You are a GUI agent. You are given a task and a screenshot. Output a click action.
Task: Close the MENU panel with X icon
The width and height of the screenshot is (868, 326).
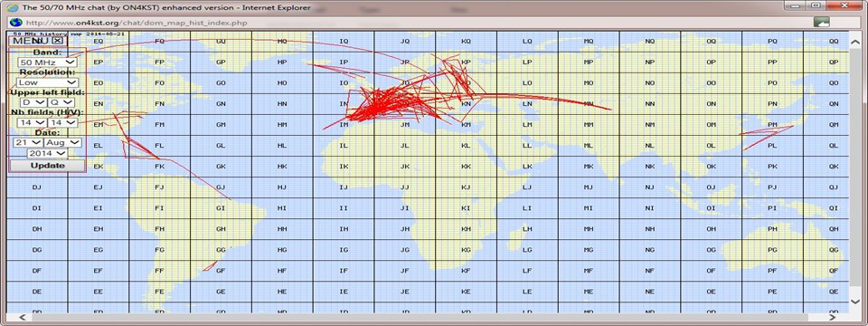pos(58,41)
